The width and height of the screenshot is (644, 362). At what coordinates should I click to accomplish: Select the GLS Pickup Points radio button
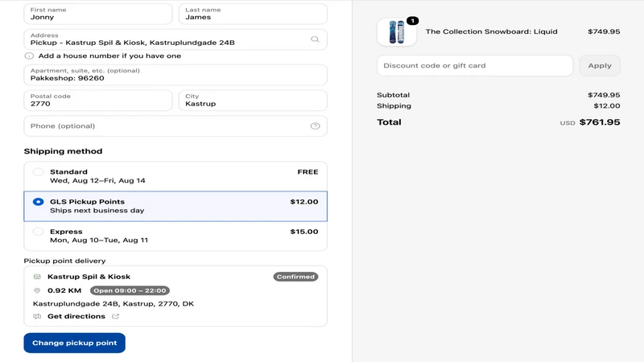point(38,202)
